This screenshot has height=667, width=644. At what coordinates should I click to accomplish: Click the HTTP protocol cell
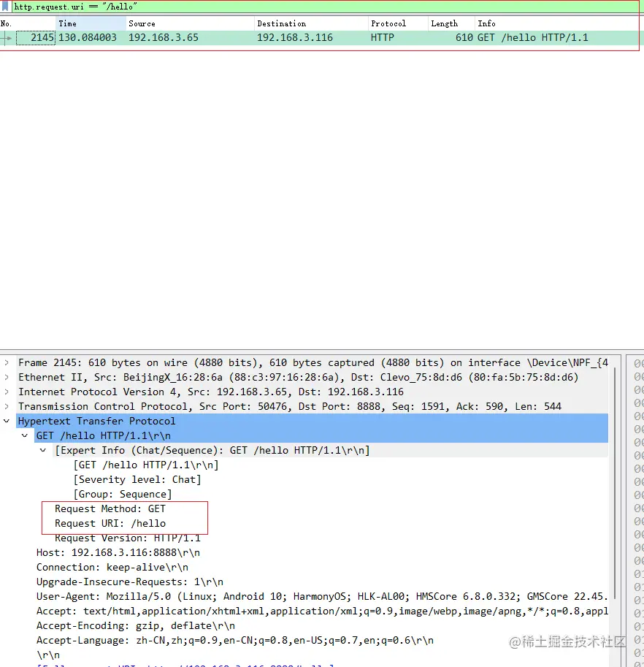click(x=383, y=37)
